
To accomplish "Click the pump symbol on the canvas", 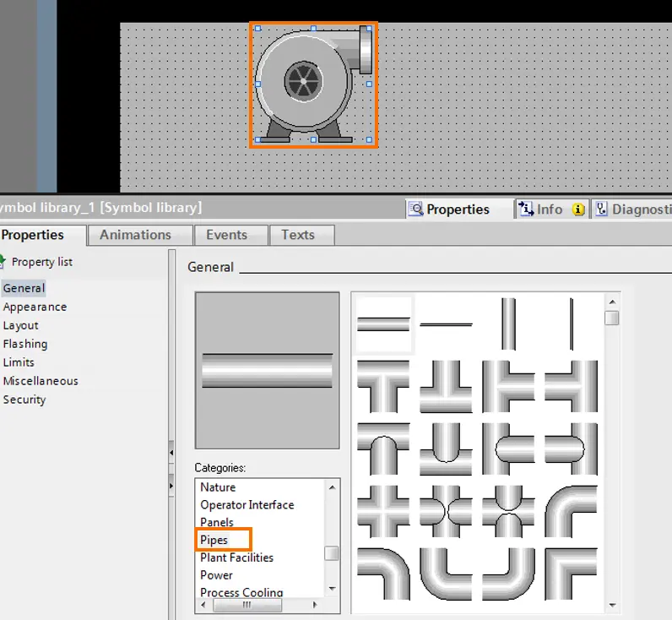I will coord(313,84).
